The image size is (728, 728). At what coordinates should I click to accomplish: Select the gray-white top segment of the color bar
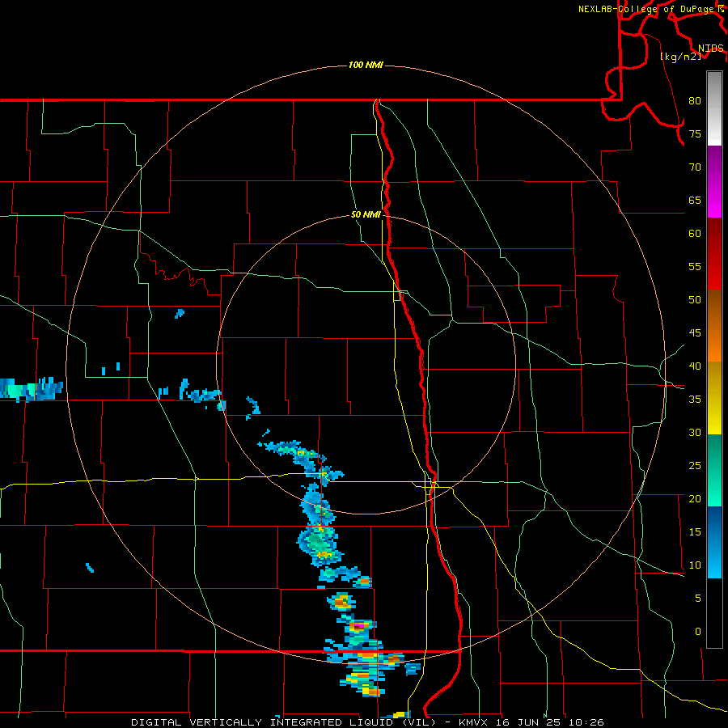coord(714,108)
